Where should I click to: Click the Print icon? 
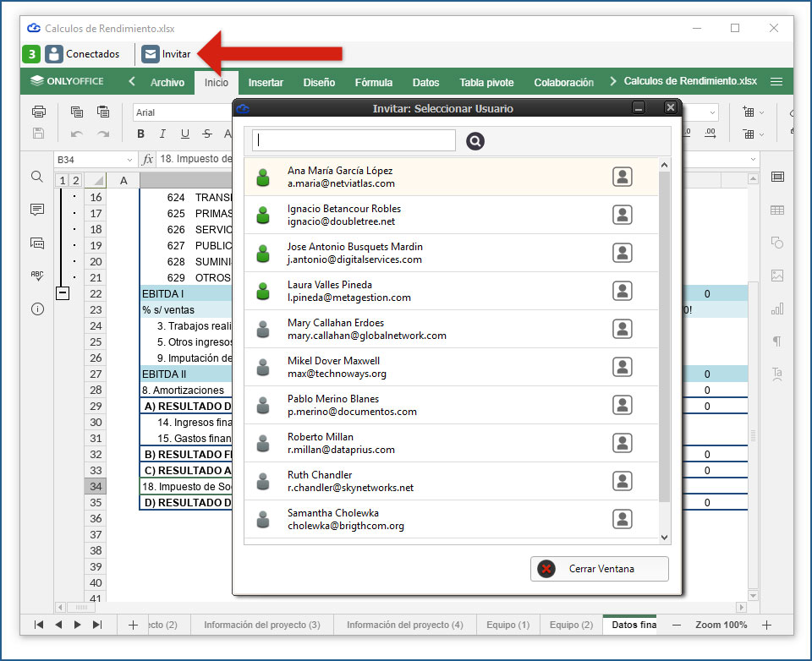(38, 112)
